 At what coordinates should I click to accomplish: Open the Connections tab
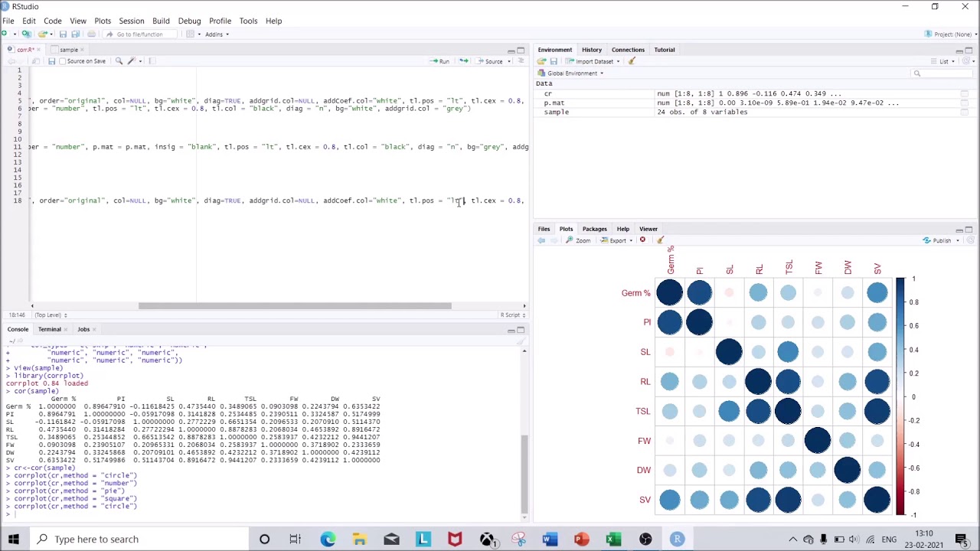pyautogui.click(x=628, y=50)
